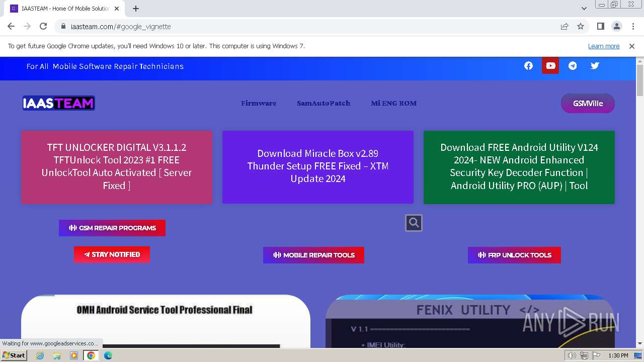This screenshot has width=644, height=362.
Task: Click the scrollbar up arrow
Action: (x=640, y=61)
